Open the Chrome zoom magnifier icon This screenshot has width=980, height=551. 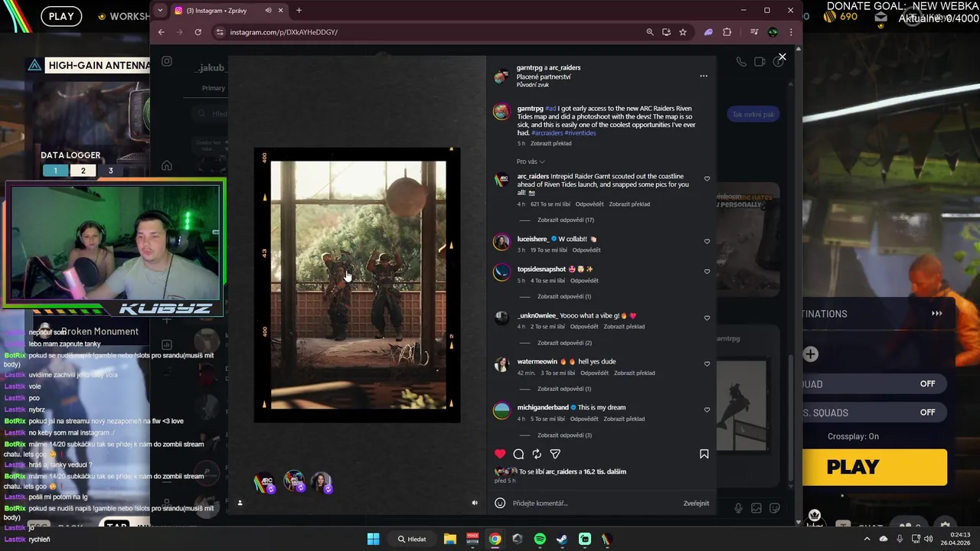coord(650,32)
